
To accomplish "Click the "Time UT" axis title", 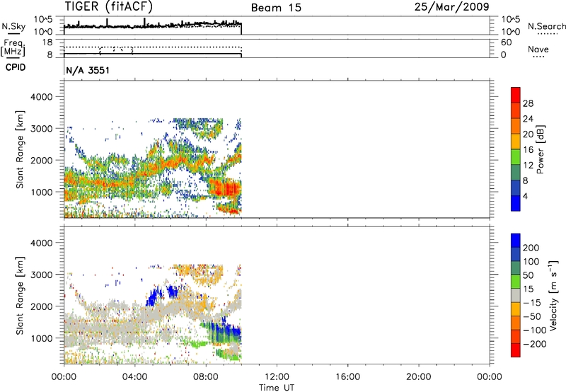I will [277, 388].
